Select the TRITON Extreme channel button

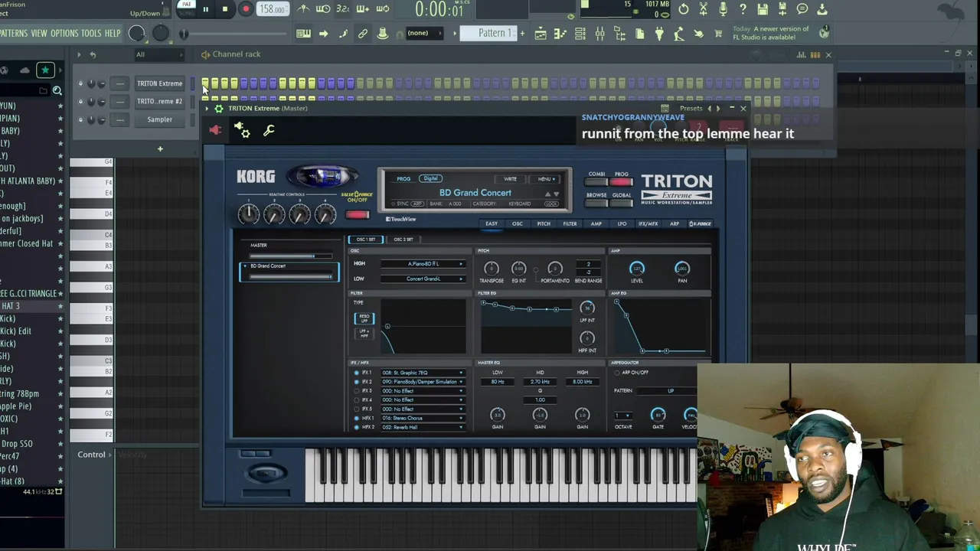(159, 83)
